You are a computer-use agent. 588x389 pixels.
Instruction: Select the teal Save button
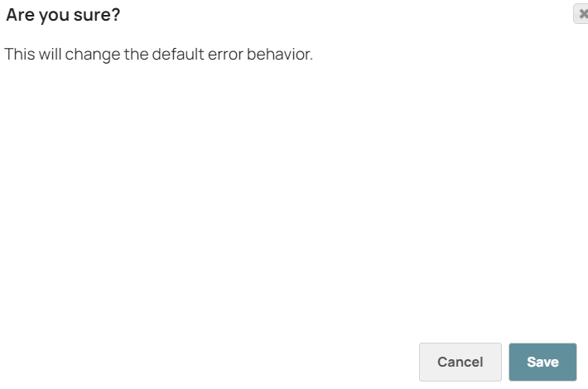tap(542, 362)
